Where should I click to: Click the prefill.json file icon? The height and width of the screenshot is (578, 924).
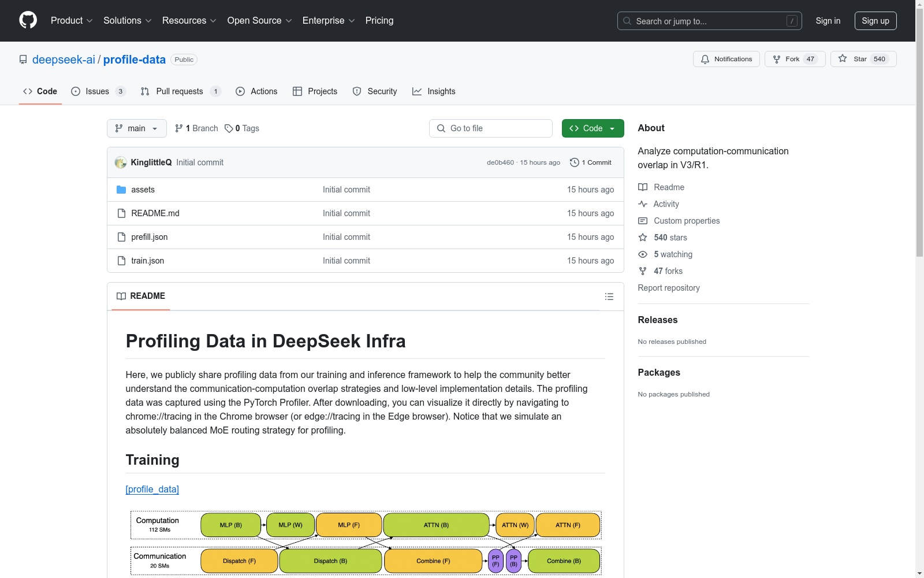tap(121, 237)
